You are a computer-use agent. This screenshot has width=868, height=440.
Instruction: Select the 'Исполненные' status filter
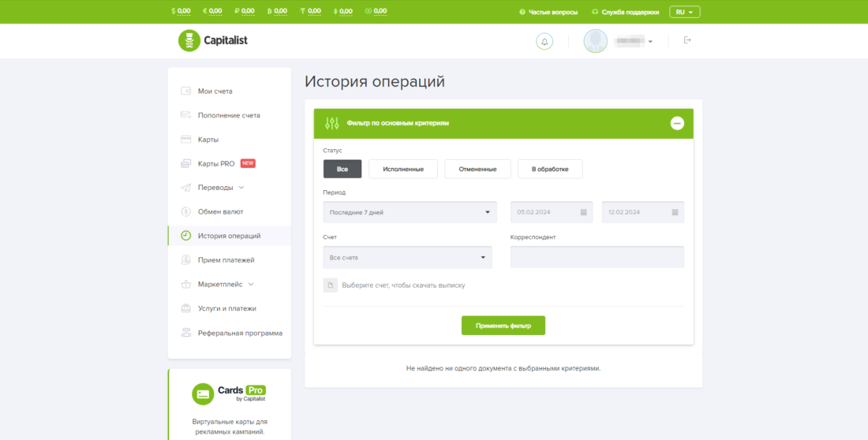tap(402, 169)
